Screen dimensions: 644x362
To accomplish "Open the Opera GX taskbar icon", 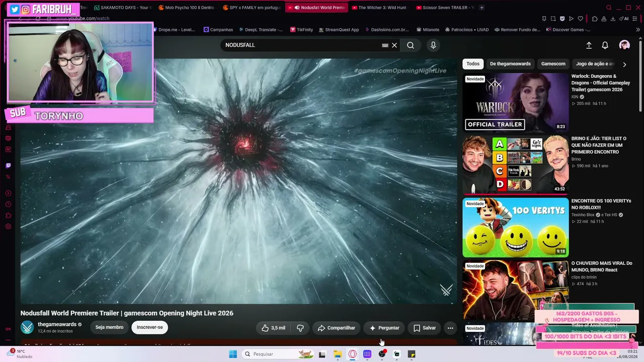I will click(x=353, y=354).
